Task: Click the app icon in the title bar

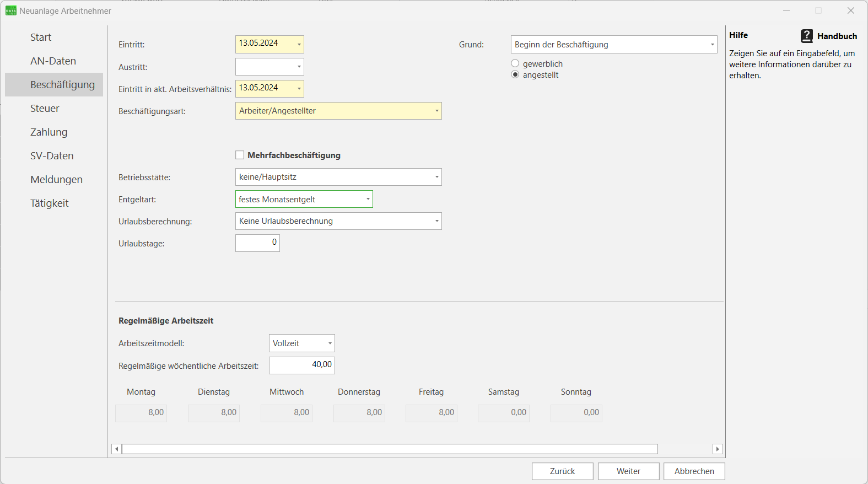Action: 10,10
